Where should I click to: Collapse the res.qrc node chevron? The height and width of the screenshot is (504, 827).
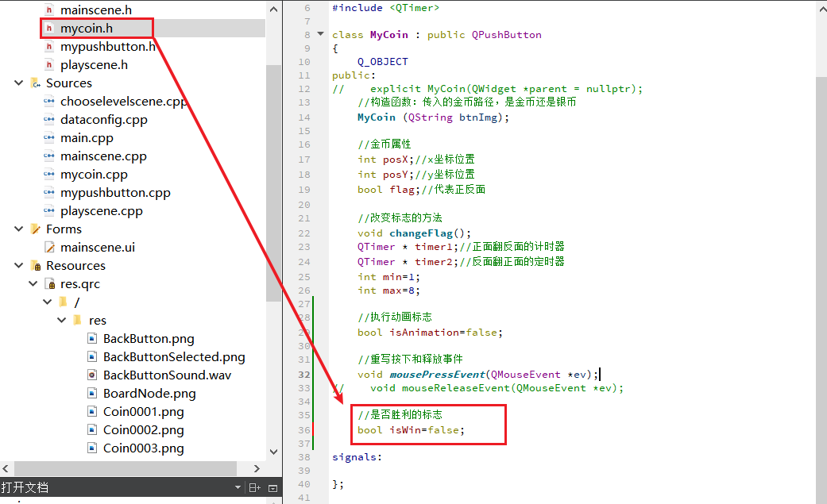tap(33, 283)
